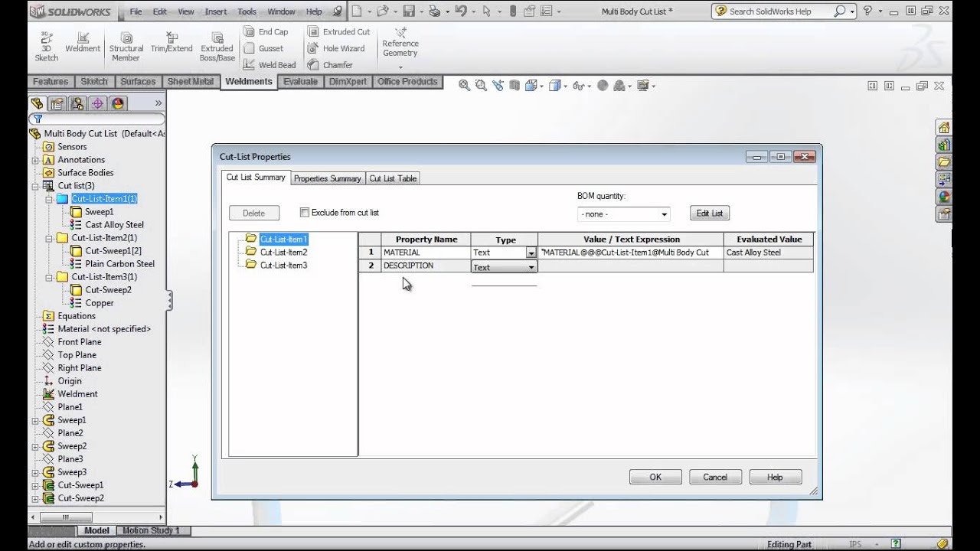Toggle Exclude from cut list checkbox
The width and height of the screenshot is (980, 551).
(x=305, y=213)
